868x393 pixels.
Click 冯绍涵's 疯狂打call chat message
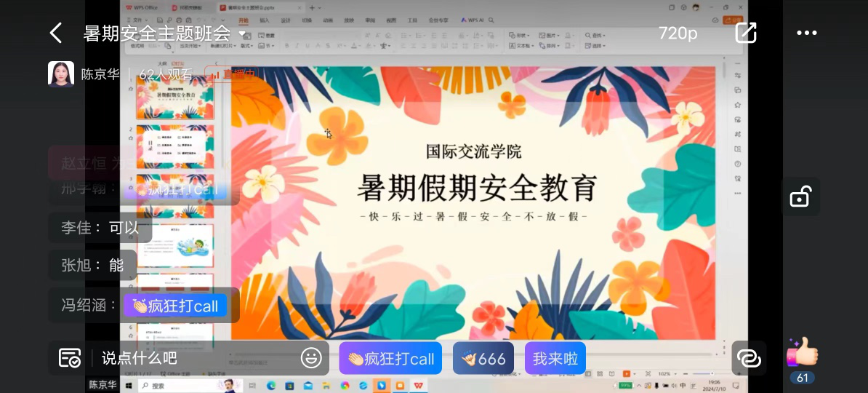[x=175, y=306]
